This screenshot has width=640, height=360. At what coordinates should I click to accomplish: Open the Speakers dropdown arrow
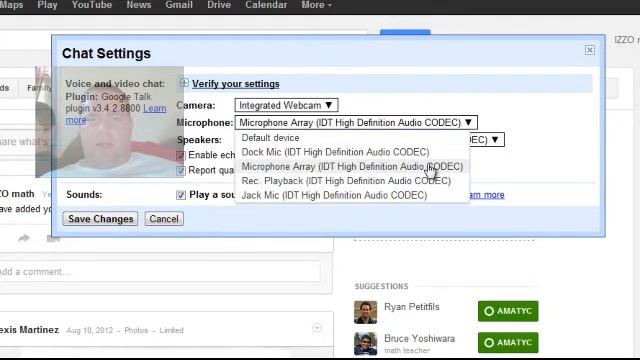point(495,140)
